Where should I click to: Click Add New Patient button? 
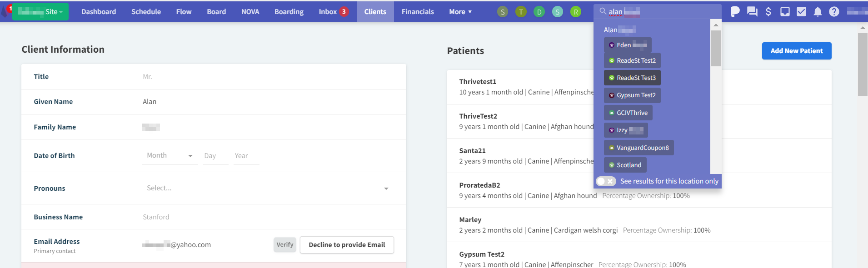(796, 51)
